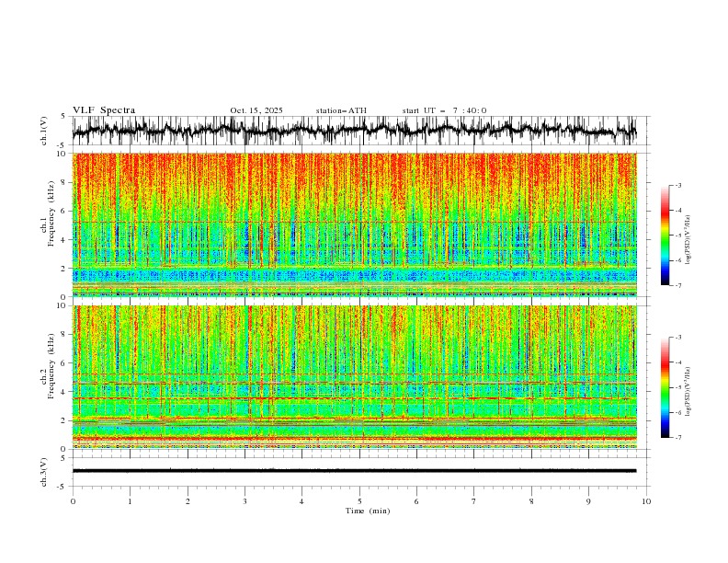728x563 pixels.
Task: Click the "-5" tick on ch.1 color bar
Action: [x=678, y=236]
